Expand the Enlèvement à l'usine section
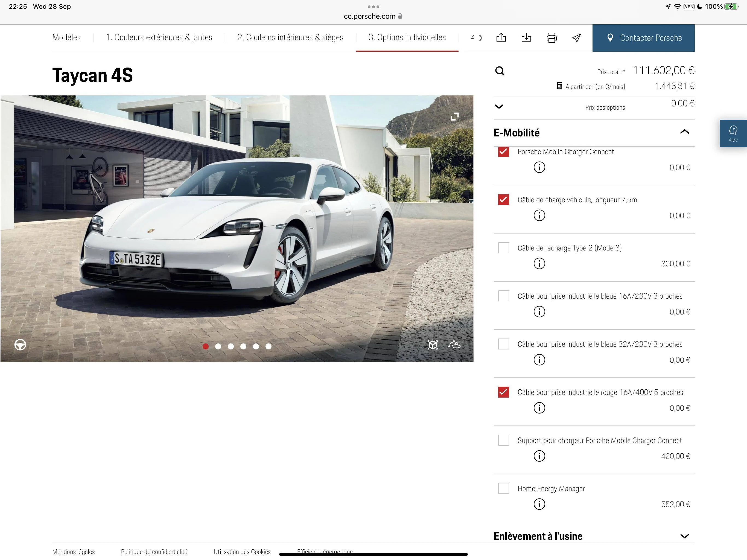The image size is (747, 560). (684, 536)
